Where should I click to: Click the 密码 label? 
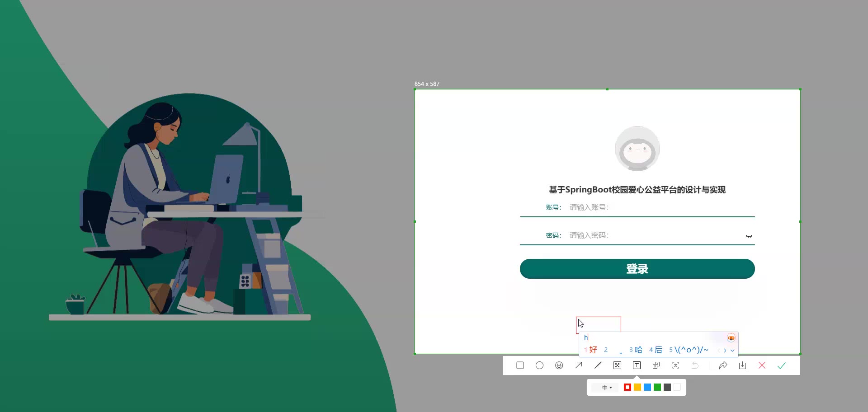point(553,235)
